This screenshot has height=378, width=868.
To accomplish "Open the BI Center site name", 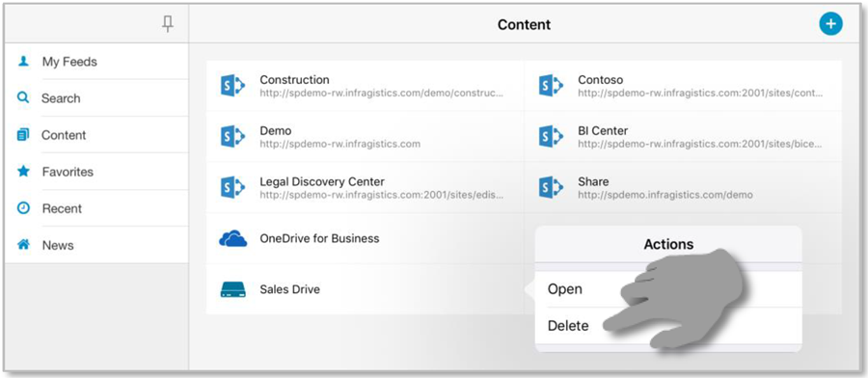I will [603, 130].
